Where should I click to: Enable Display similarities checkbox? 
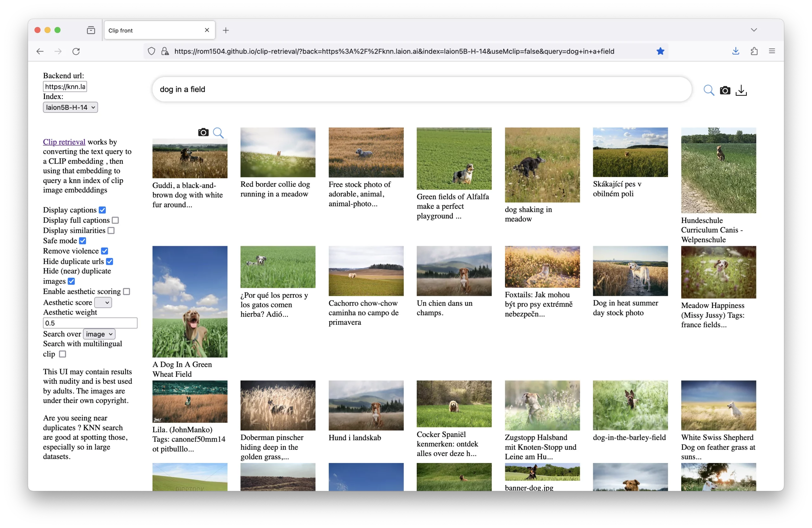pyautogui.click(x=111, y=231)
